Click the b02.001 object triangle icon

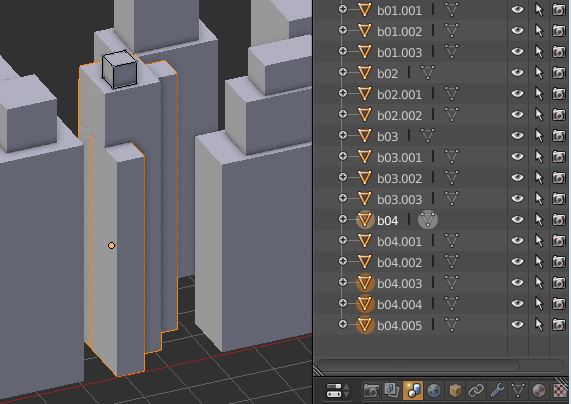[365, 94]
